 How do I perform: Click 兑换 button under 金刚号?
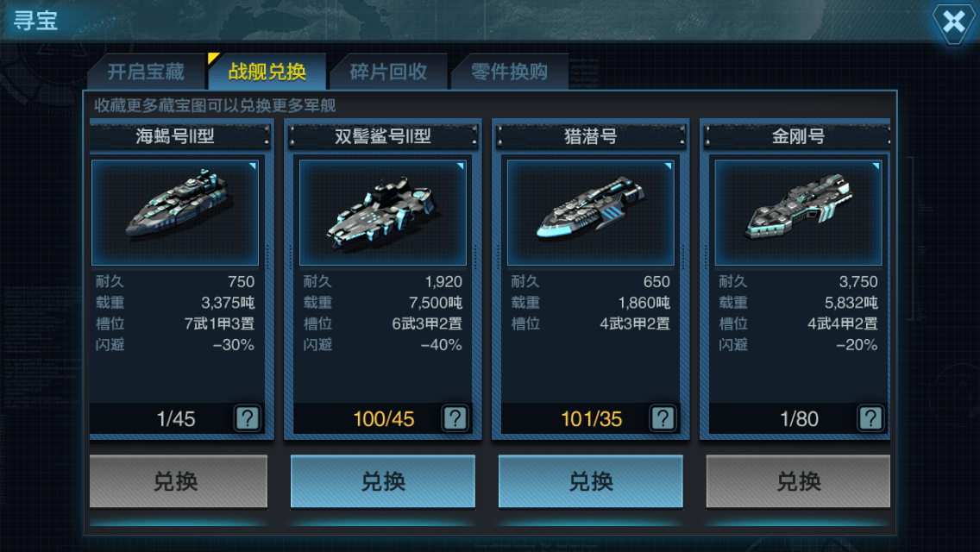(798, 481)
